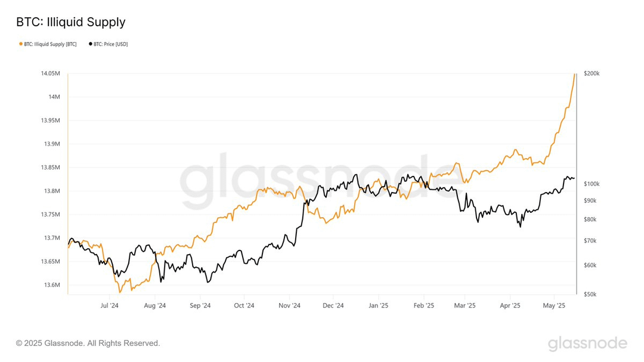
Task: Click the 13.6M left axis label
Action: [52, 285]
